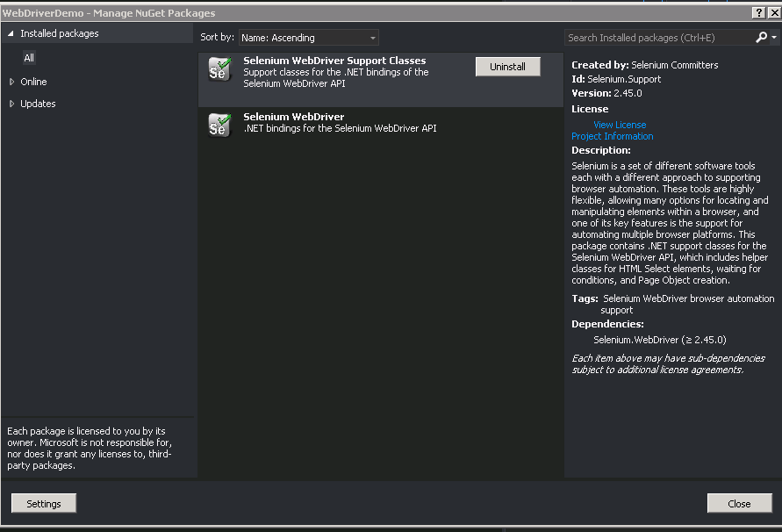Click the 'Description:' heading in details

601,150
